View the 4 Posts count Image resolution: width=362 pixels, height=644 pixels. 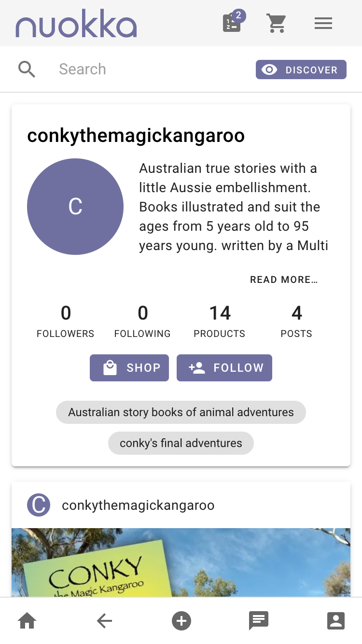coord(296,321)
